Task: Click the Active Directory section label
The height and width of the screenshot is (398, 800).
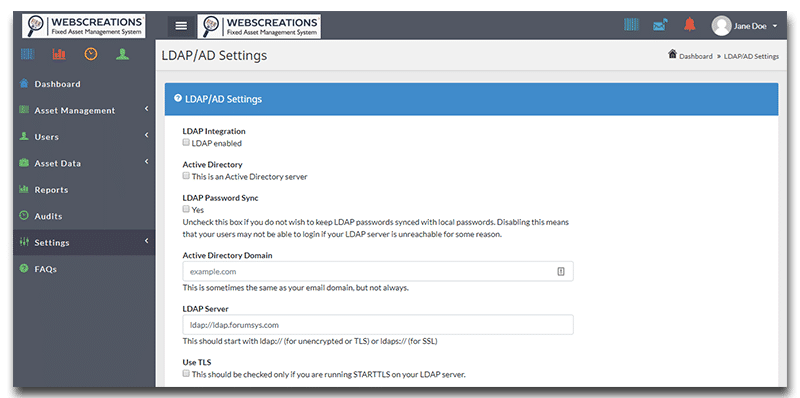Action: [x=212, y=164]
